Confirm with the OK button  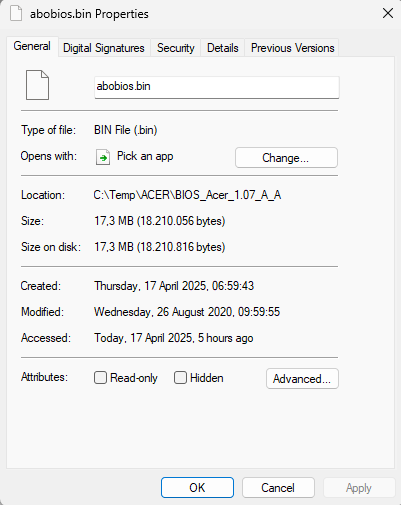197,488
